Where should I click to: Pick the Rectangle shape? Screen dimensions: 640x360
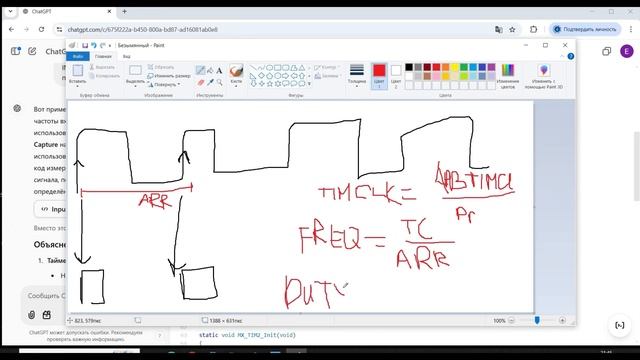(278, 68)
